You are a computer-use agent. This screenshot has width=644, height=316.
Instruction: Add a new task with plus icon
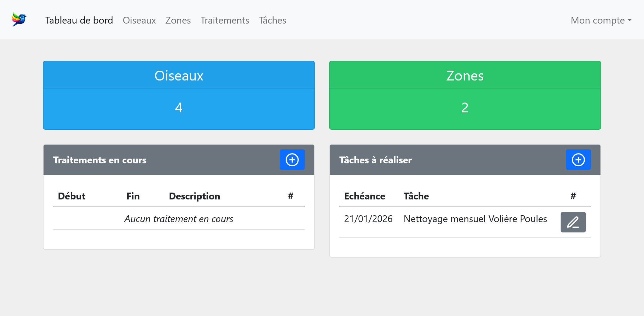578,160
